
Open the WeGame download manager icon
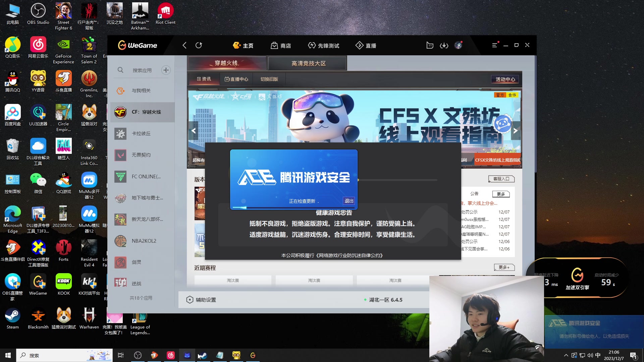pos(444,45)
